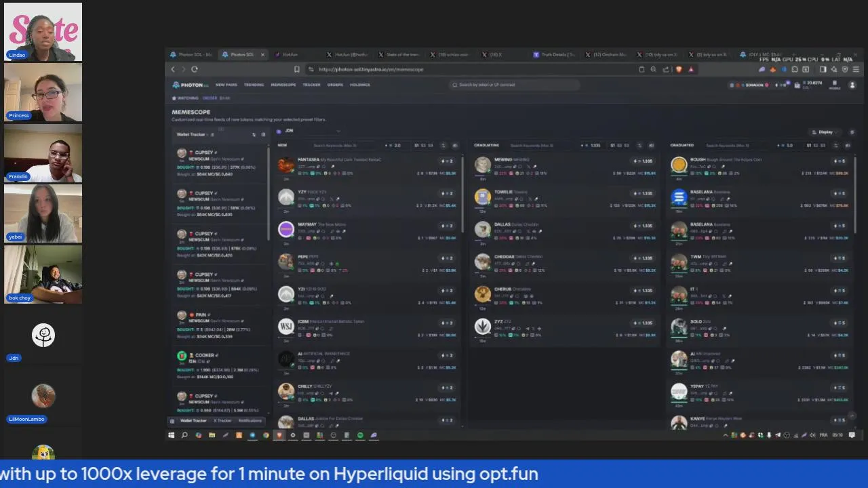Click delete icon in Wallet Tracker header
This screenshot has height=488, width=868.
(x=263, y=135)
